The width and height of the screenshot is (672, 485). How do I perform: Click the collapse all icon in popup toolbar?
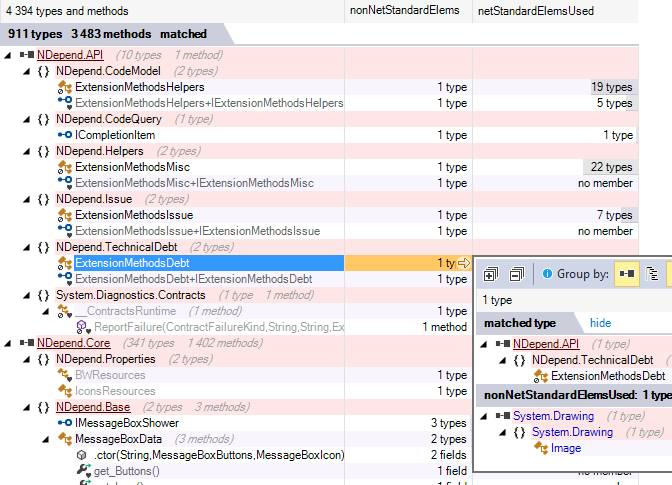516,274
